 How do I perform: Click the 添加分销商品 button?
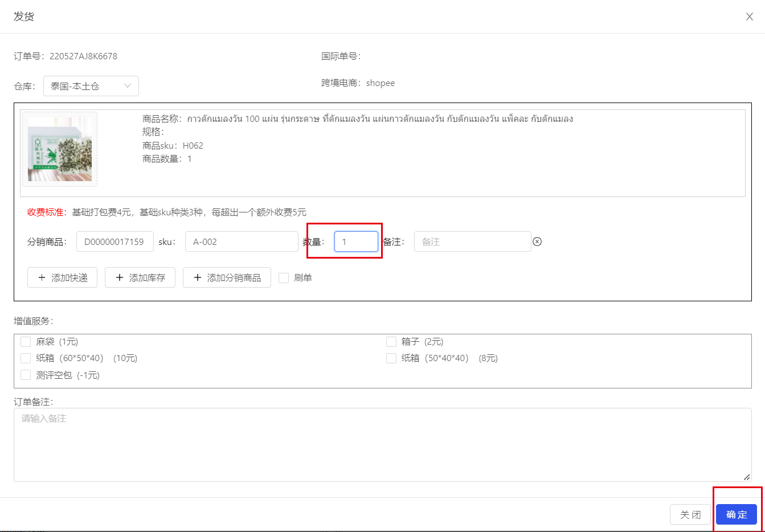point(227,277)
